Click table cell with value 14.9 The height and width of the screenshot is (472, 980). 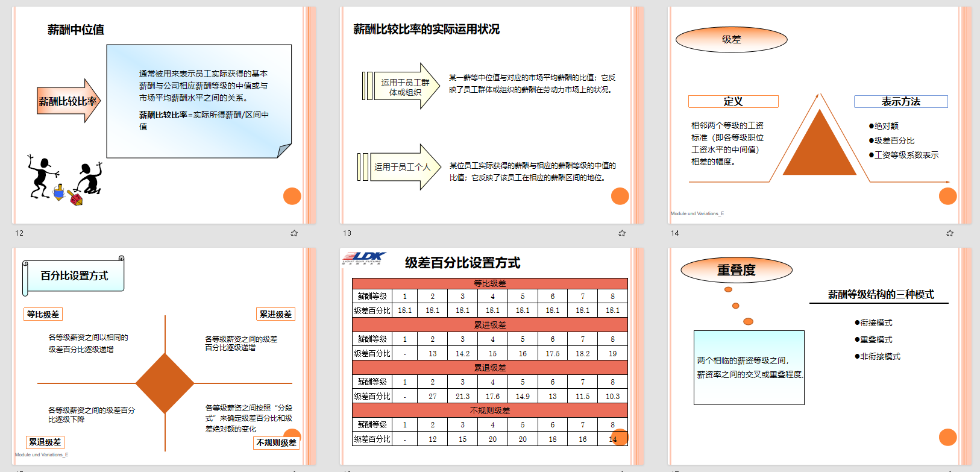point(523,397)
